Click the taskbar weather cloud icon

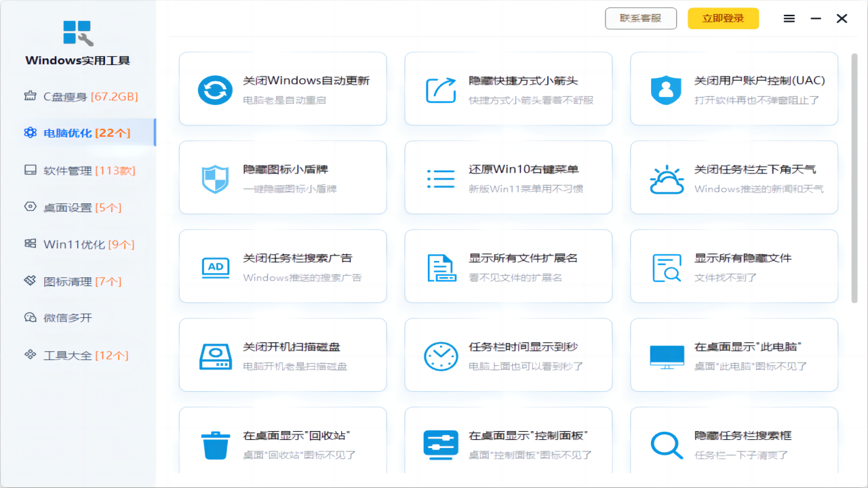click(666, 179)
